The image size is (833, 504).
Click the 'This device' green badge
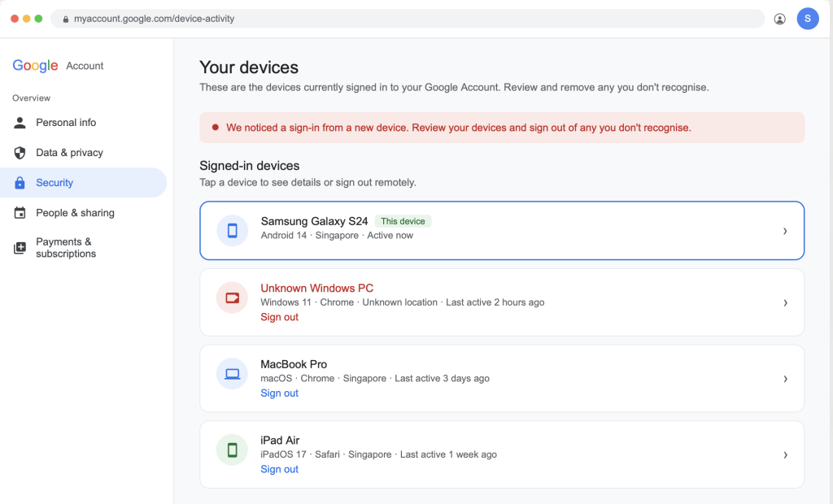tap(403, 221)
